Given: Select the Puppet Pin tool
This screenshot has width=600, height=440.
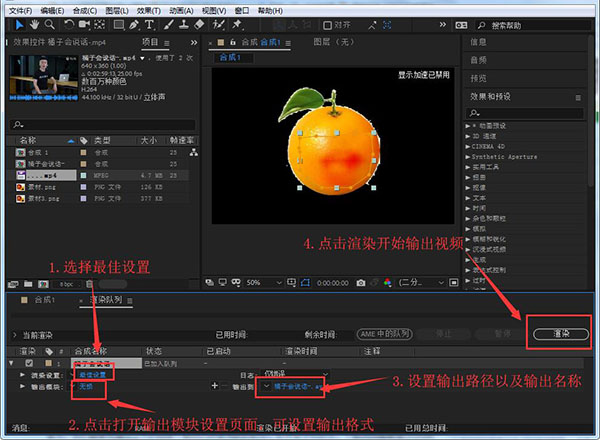Looking at the screenshot, I should tap(237, 25).
